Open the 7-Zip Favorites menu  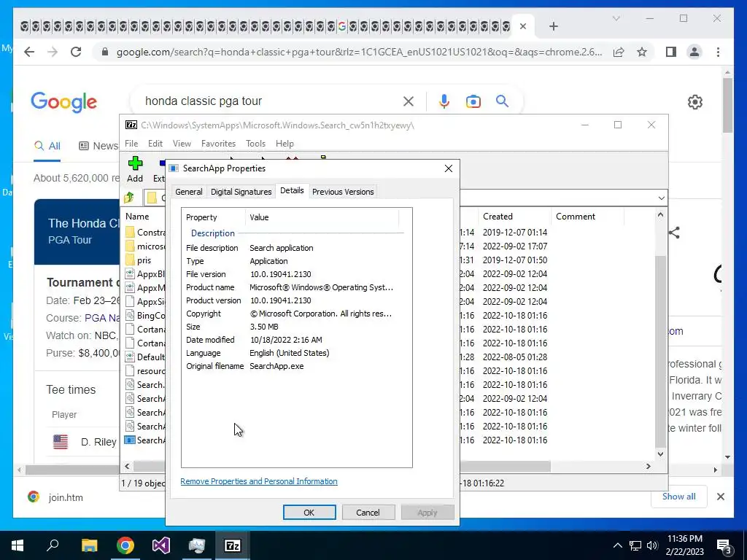point(218,144)
